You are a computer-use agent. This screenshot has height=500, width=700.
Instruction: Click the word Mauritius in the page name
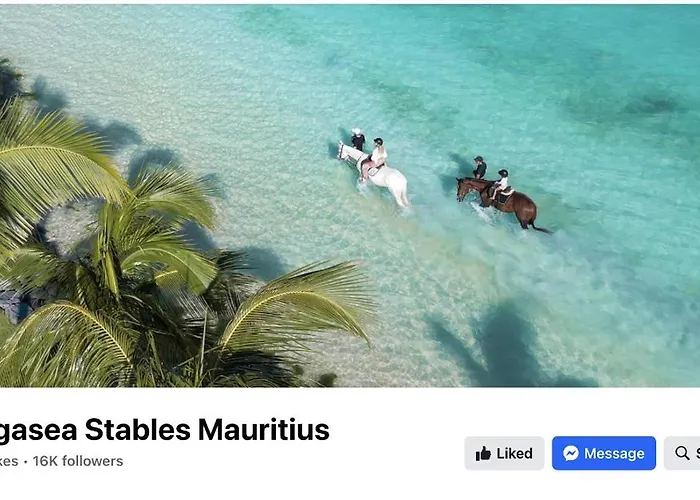click(263, 429)
